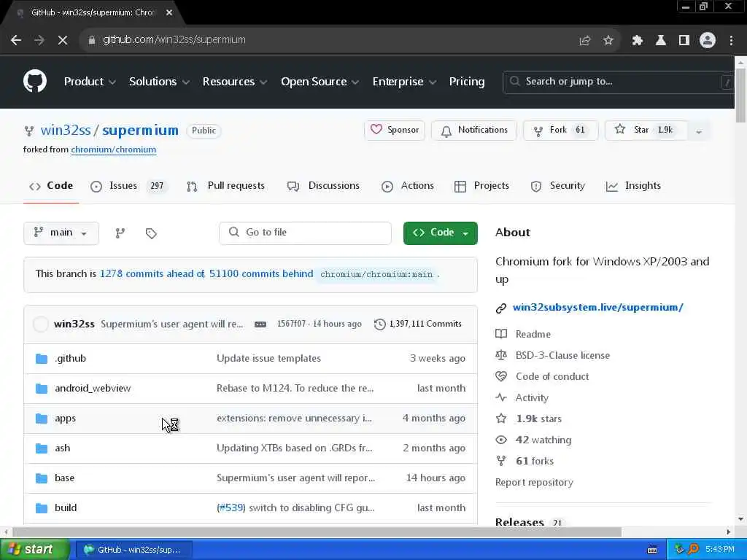The image size is (747, 560).
Task: Click the Go to file search box
Action: pos(305,233)
